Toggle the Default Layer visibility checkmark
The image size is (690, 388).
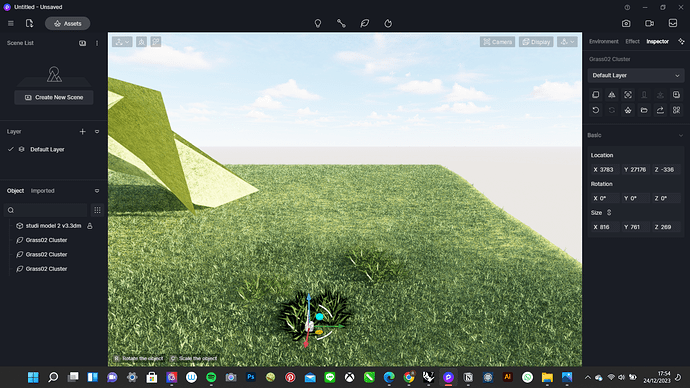point(11,149)
